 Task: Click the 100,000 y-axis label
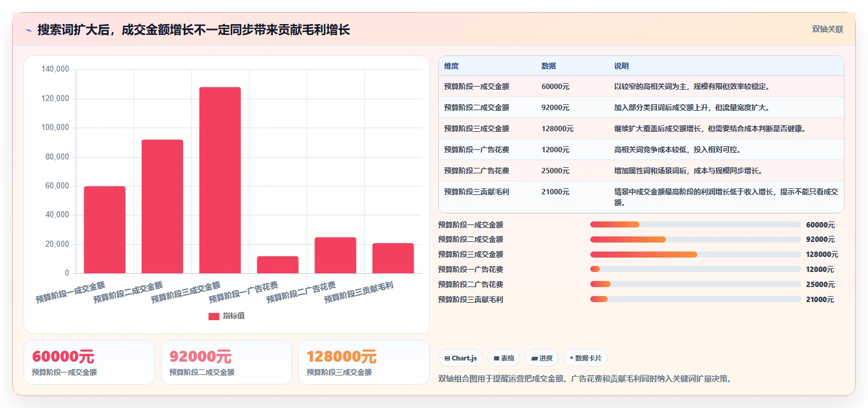(55, 128)
